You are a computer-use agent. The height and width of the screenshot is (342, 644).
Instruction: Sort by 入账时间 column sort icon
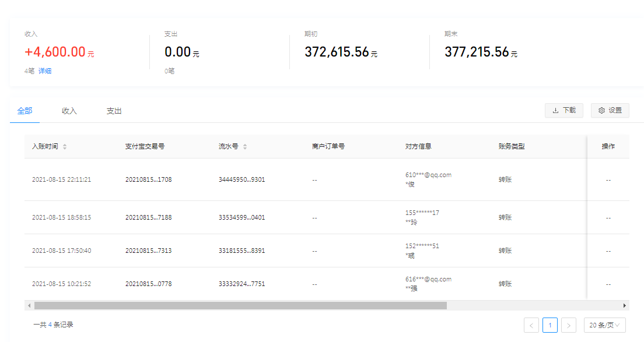65,147
